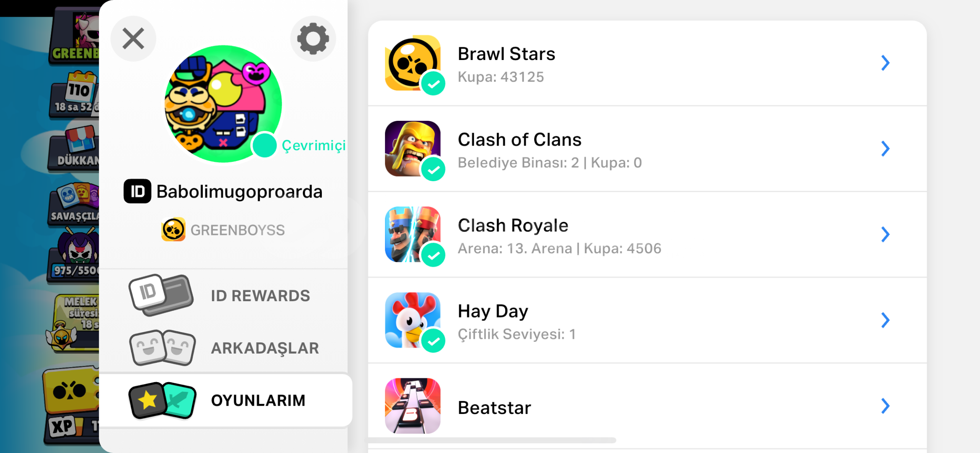Open the Beatstar game entry

pyautogui.click(x=647, y=406)
